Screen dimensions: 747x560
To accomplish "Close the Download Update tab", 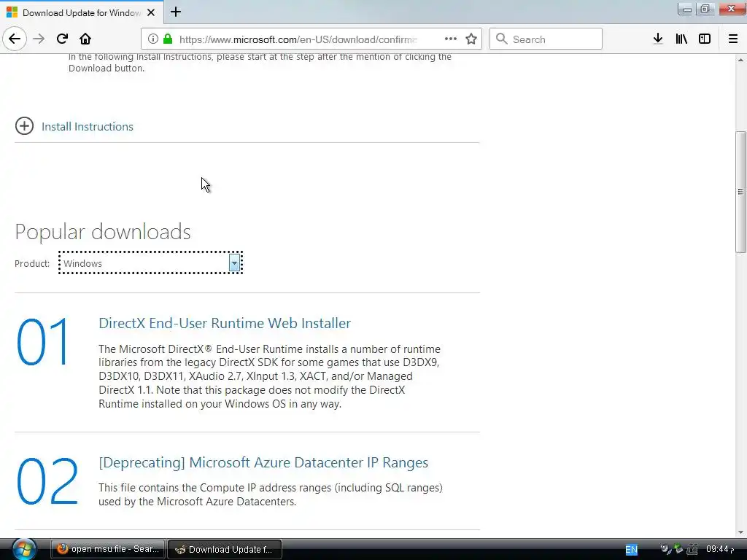I will point(151,12).
